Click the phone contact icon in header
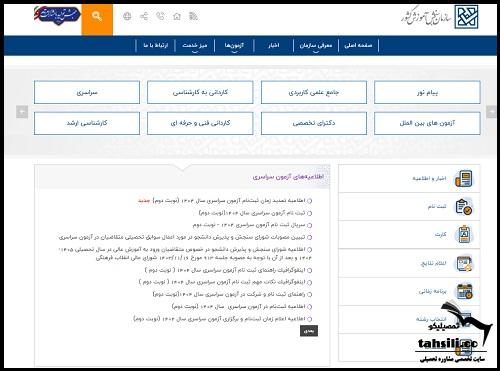500x371 pixels. pyautogui.click(x=160, y=16)
